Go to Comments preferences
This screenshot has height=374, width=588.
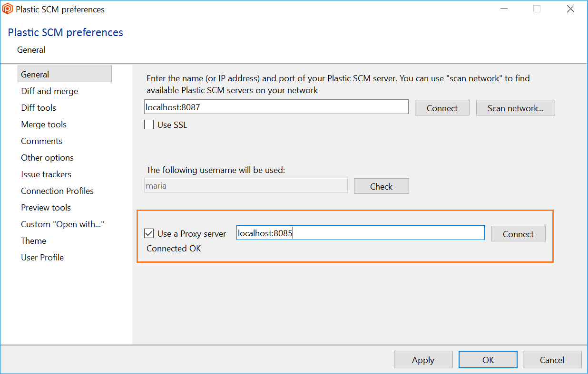pos(41,141)
